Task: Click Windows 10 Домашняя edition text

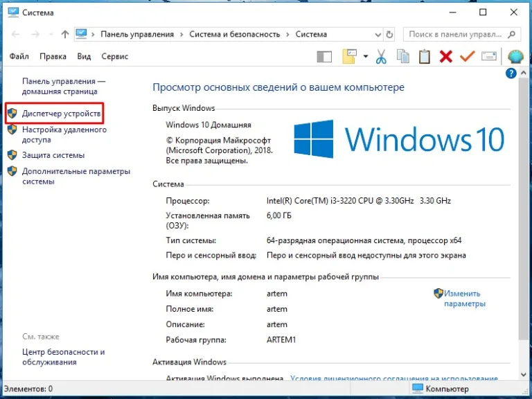Action: click(x=209, y=125)
